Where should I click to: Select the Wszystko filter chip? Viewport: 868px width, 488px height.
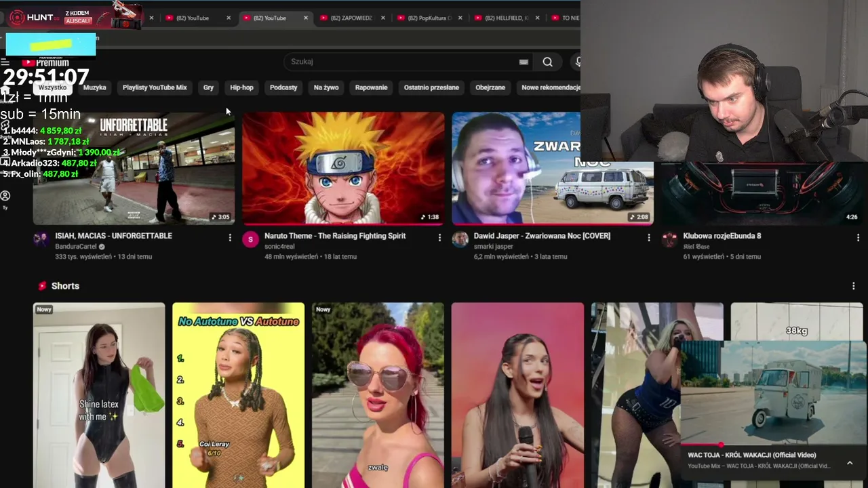[52, 87]
